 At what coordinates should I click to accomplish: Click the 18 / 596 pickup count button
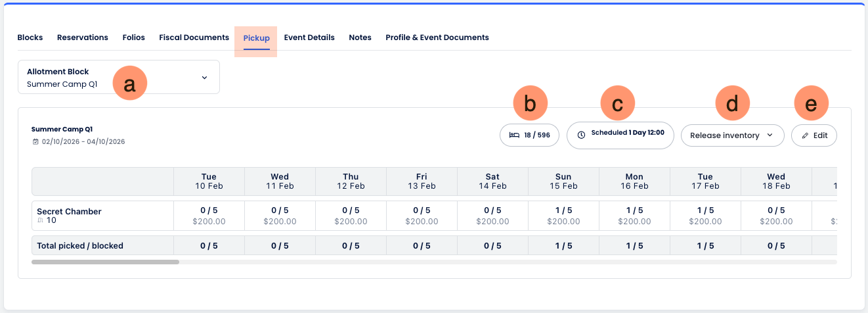point(529,135)
